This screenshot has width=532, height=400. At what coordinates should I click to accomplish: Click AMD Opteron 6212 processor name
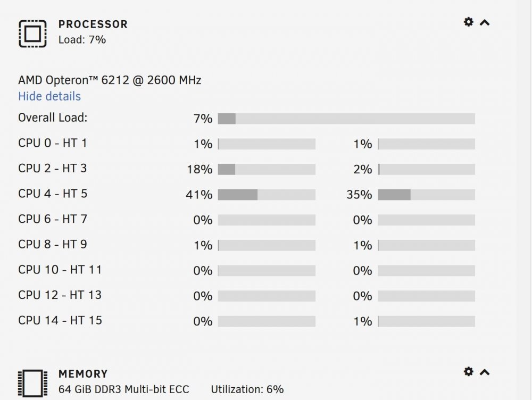click(110, 80)
